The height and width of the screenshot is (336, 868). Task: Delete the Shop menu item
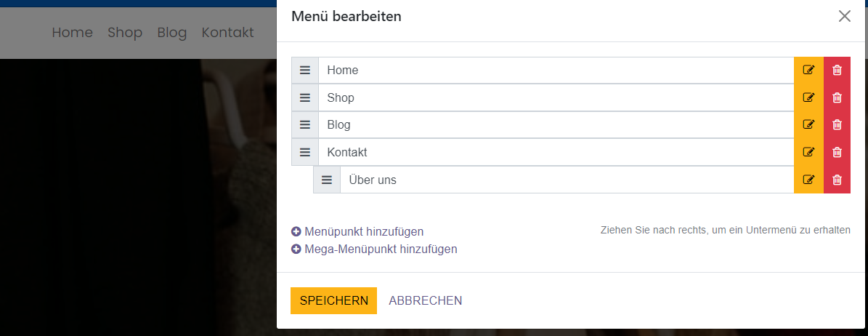click(x=837, y=97)
